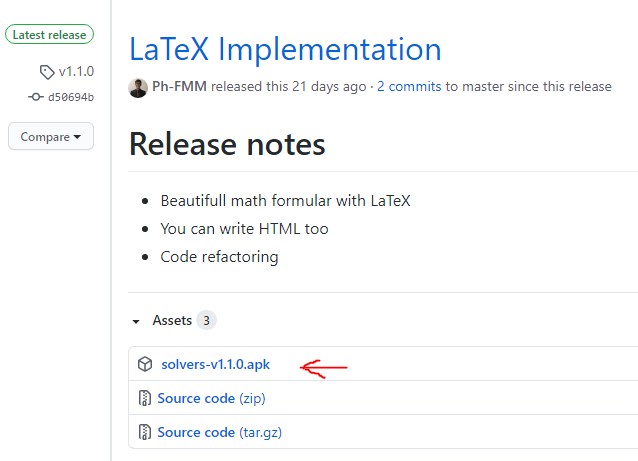Viewport: 638px width, 461px height.
Task: Download solvers-v1.1.0.apk
Action: click(215, 364)
